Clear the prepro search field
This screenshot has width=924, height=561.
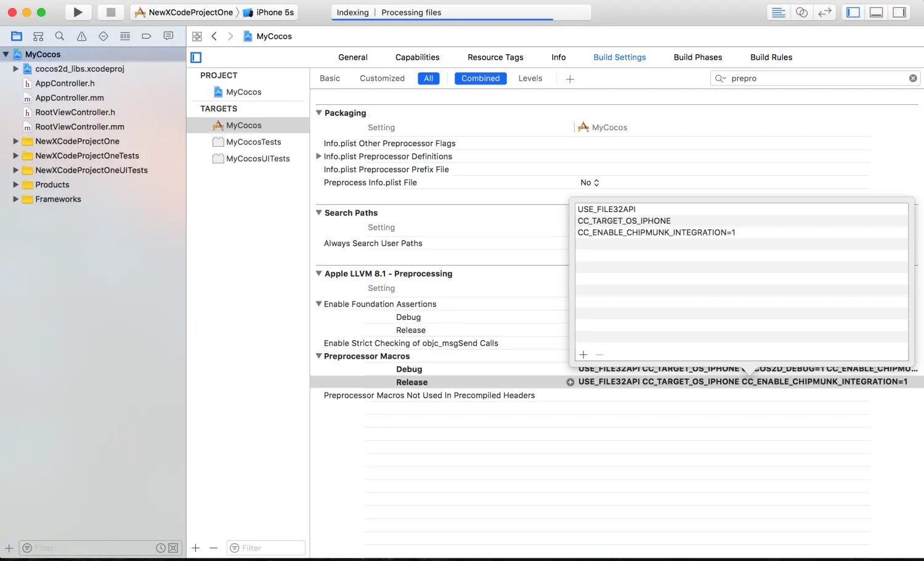[x=913, y=78]
